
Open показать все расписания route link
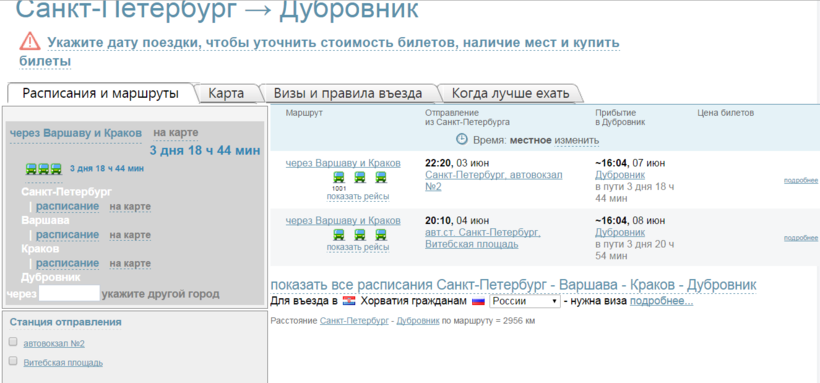point(513,285)
